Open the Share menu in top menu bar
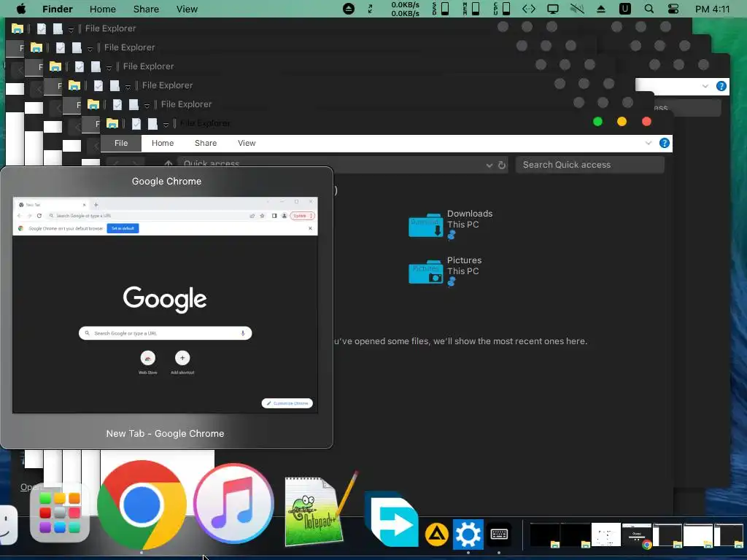 pyautogui.click(x=146, y=9)
